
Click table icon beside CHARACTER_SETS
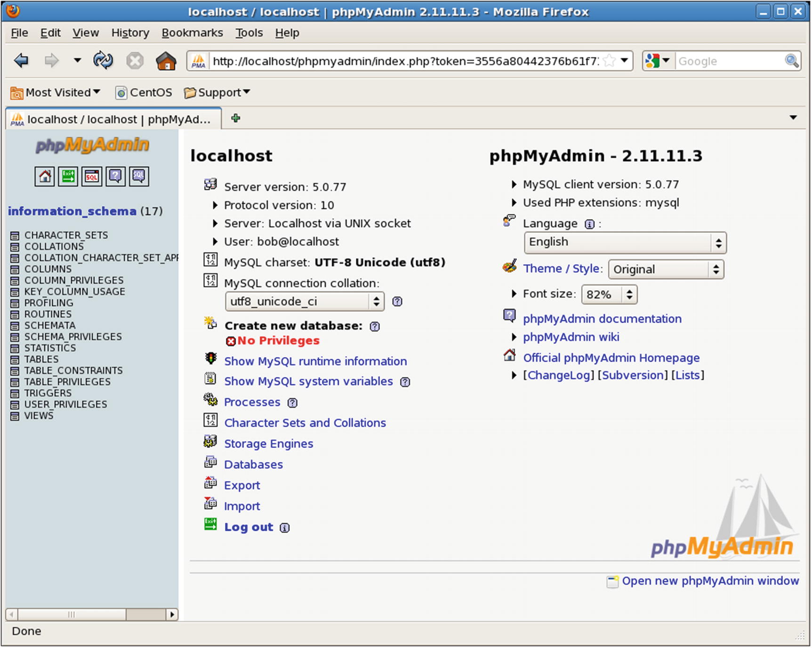coord(15,235)
